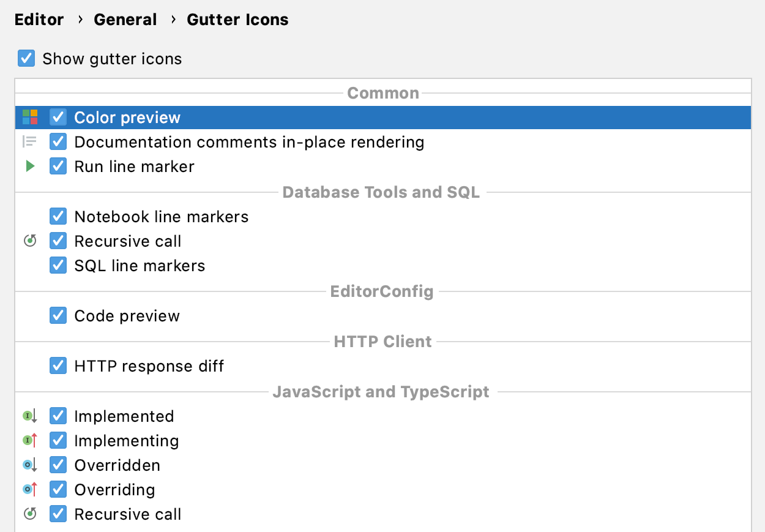This screenshot has width=765, height=532.
Task: Select the Overridden label
Action: click(118, 465)
